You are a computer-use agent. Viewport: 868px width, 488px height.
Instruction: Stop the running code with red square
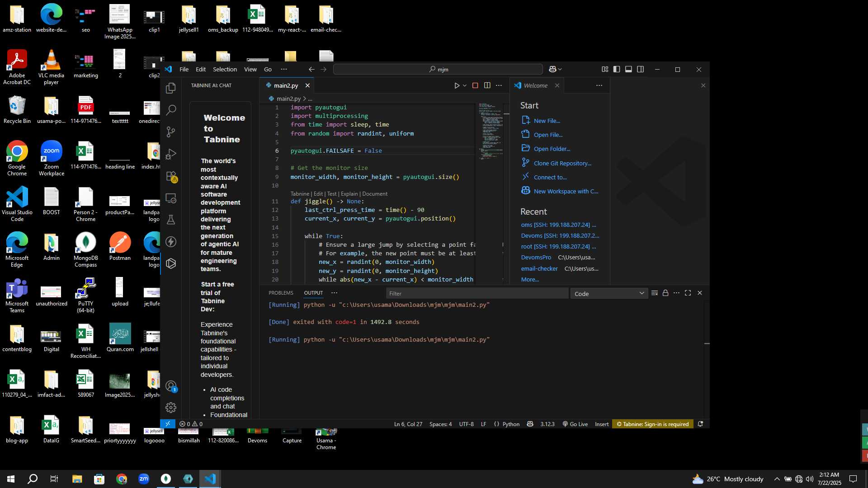tap(475, 85)
